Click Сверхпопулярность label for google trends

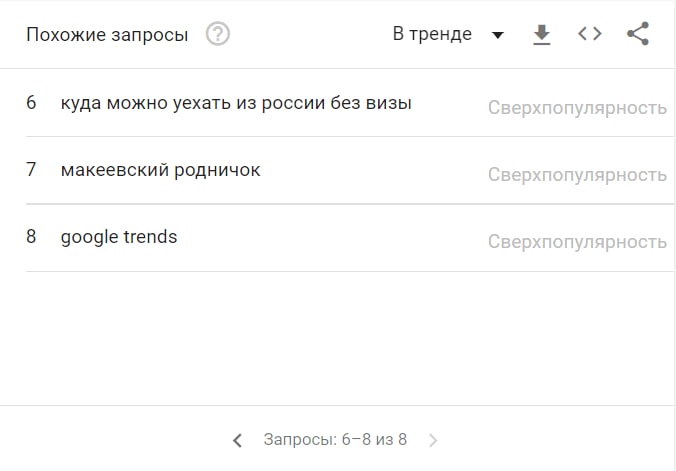coord(577,242)
